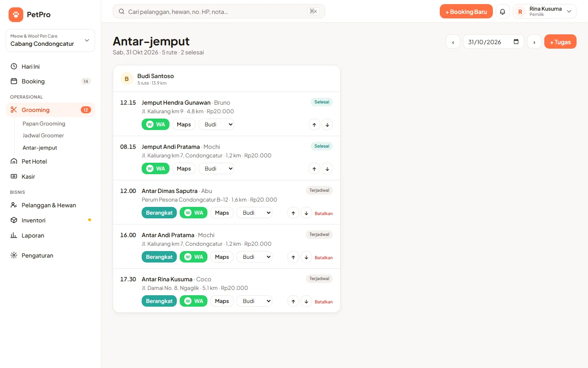This screenshot has height=368, width=588.
Task: Open Inventori page
Action: tap(50, 220)
